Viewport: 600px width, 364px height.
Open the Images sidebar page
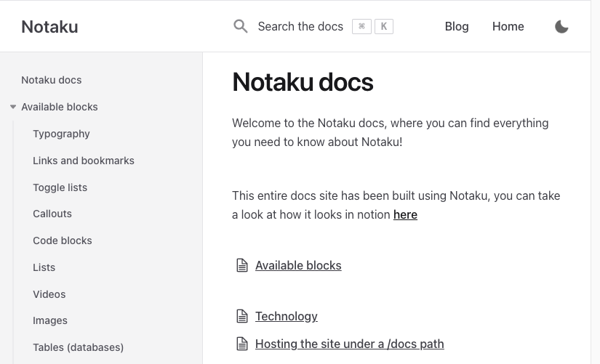[50, 320]
